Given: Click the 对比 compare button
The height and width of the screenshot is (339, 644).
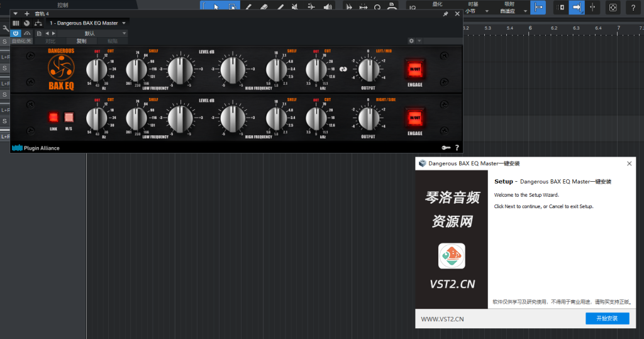Looking at the screenshot, I should pyautogui.click(x=50, y=41).
